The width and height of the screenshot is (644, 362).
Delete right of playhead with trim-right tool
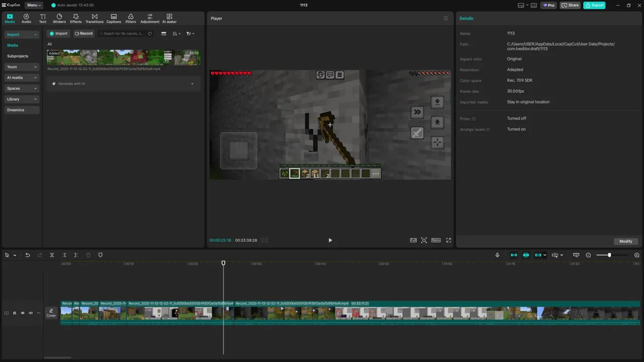(x=76, y=255)
